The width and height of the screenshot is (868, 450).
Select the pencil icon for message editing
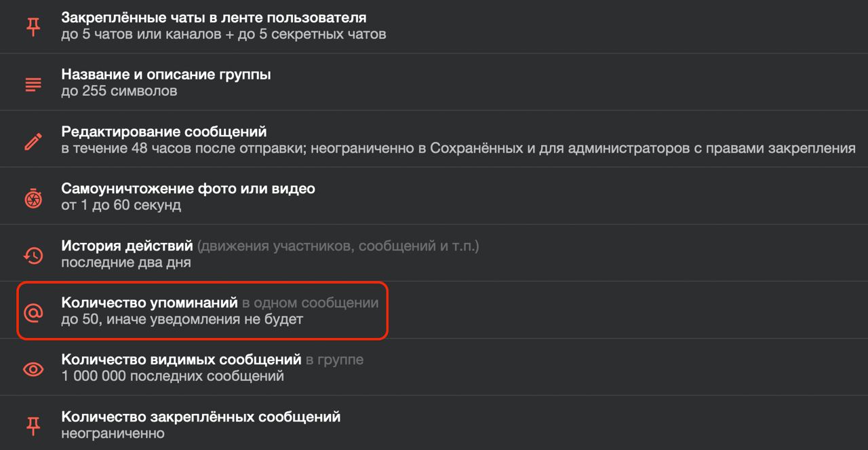click(33, 141)
